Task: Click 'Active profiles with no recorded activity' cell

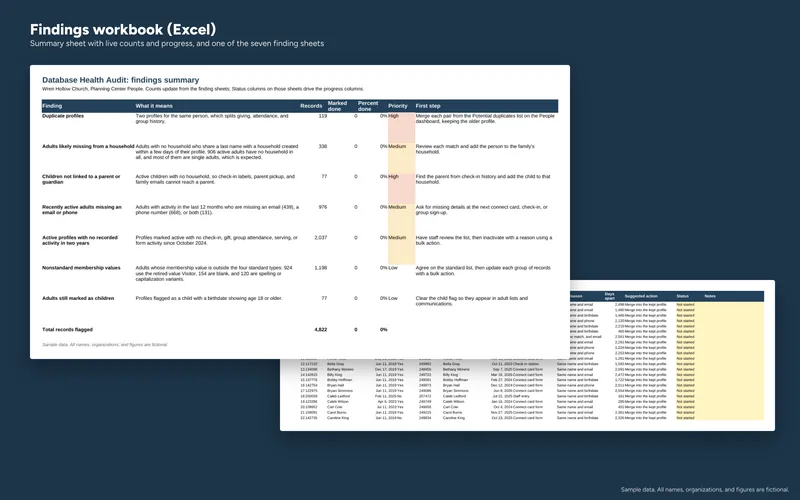Action: pos(80,240)
